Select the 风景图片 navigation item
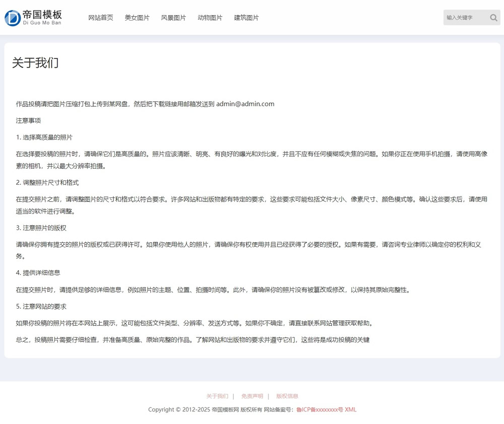Screen dimensions: 504x424 (173, 18)
